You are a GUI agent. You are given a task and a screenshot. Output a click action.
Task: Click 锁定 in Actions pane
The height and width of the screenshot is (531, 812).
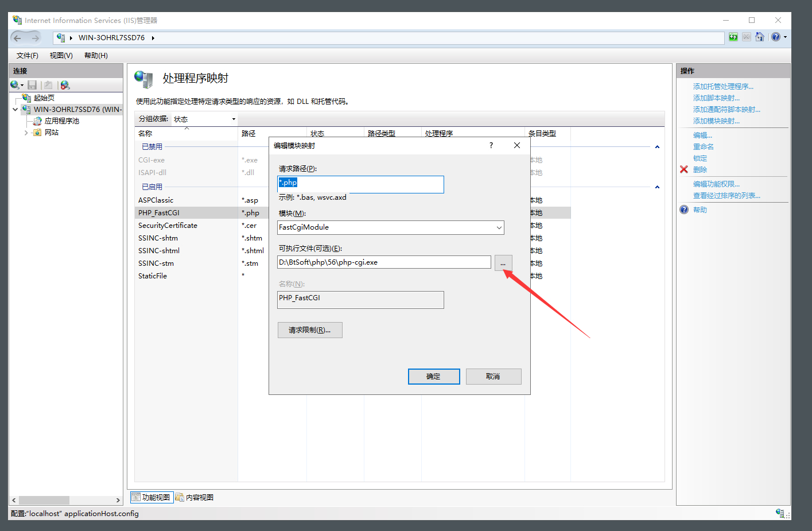coord(700,158)
